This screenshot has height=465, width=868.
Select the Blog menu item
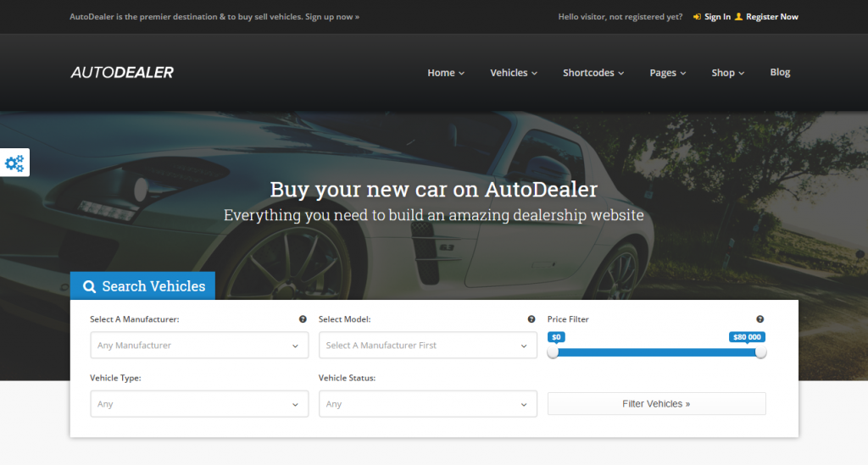pyautogui.click(x=780, y=73)
